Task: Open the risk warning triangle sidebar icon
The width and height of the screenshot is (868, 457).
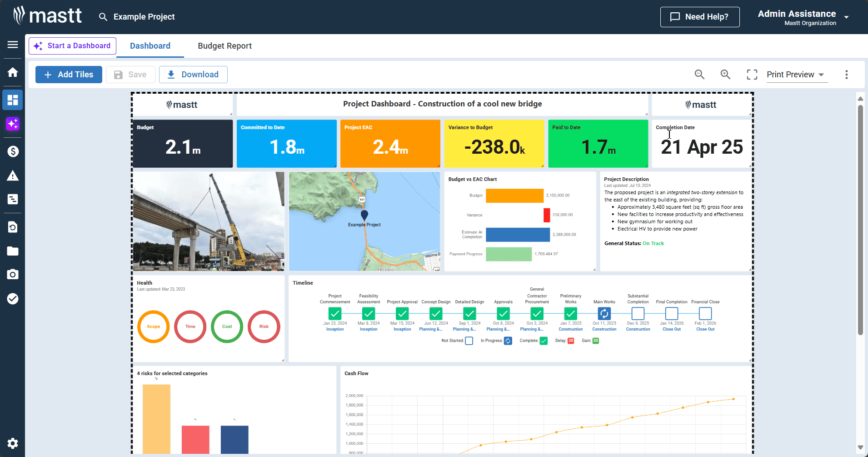Action: click(x=13, y=176)
